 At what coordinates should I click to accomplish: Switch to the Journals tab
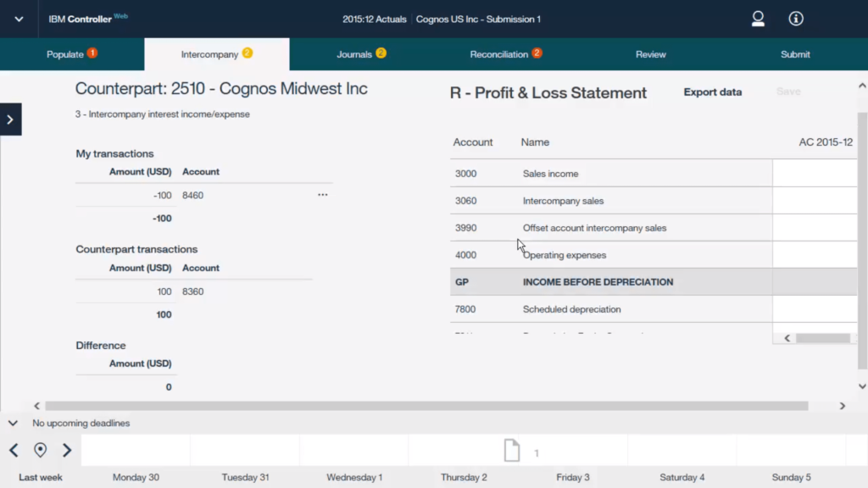point(356,53)
